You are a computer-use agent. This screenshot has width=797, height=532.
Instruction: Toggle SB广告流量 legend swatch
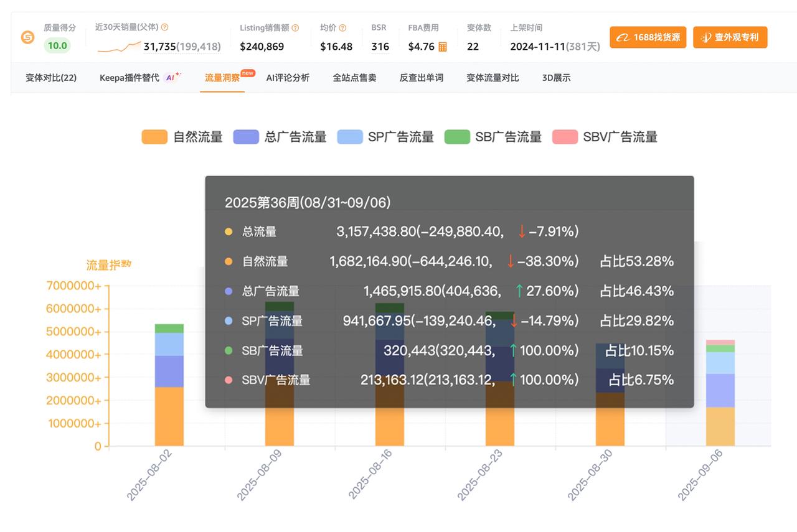click(x=457, y=137)
